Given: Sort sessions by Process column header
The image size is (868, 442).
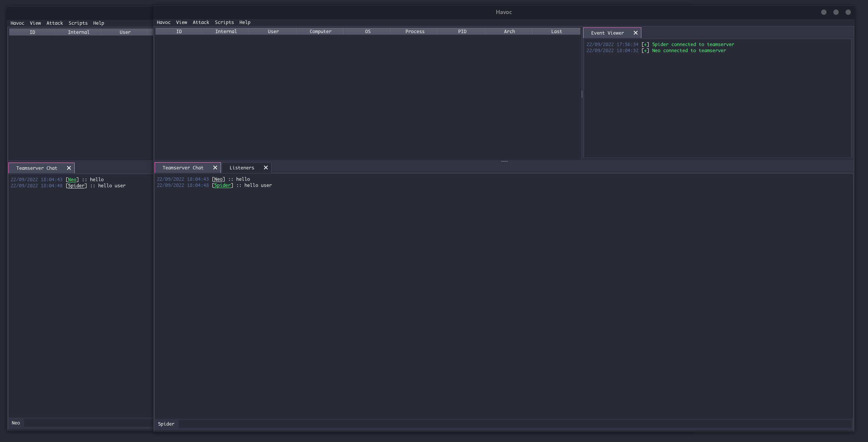Looking at the screenshot, I should [415, 32].
